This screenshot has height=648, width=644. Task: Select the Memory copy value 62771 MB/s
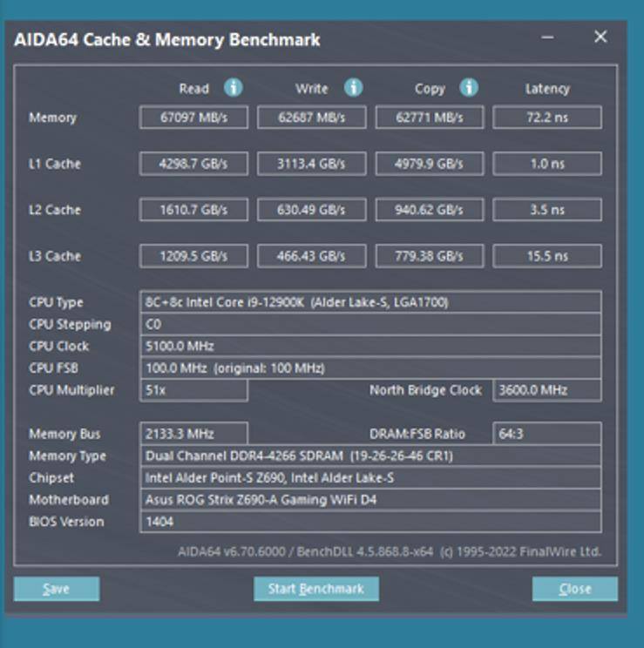(x=430, y=118)
